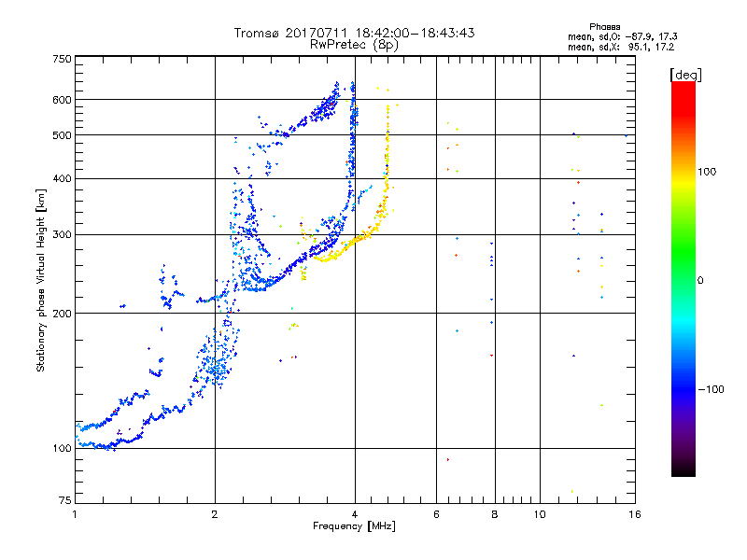
Task: Click the yellow X-mode trace near 300 km
Action: tap(353, 242)
